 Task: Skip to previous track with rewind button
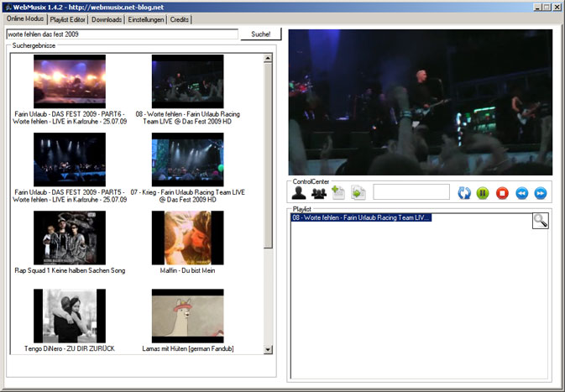click(521, 193)
